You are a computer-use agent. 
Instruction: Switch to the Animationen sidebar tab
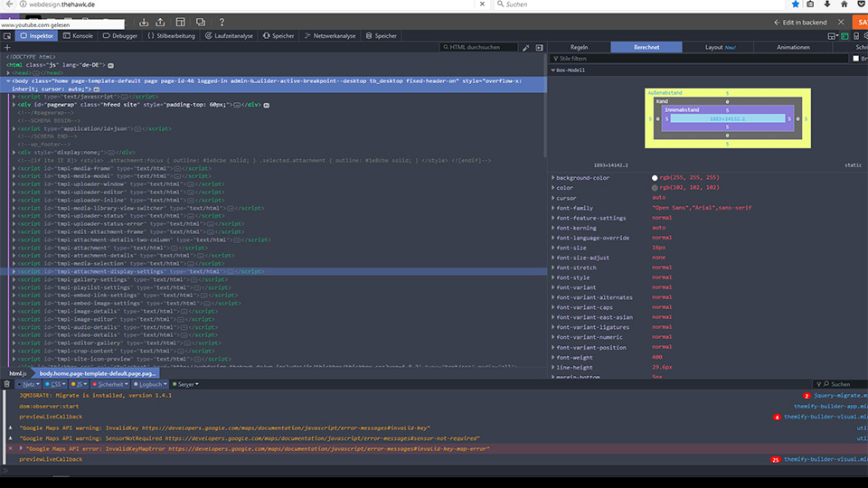tap(793, 48)
